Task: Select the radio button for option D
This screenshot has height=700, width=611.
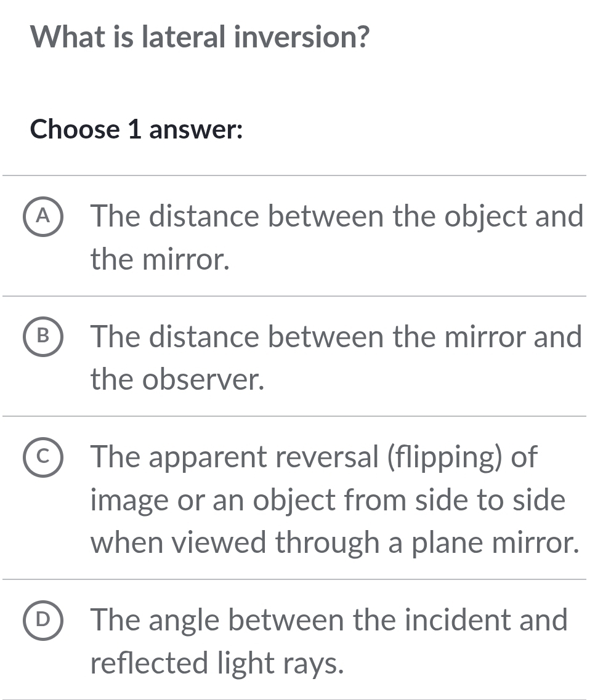Action: point(43,621)
